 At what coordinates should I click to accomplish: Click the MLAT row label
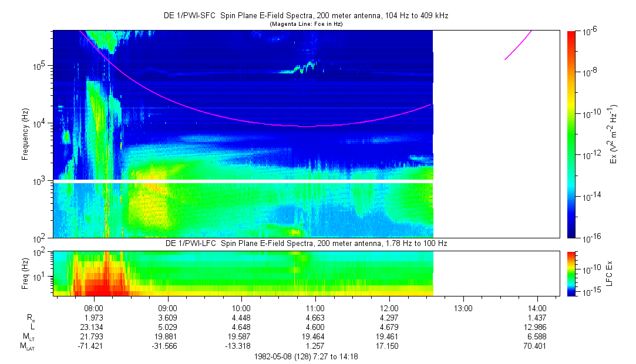coord(26,346)
